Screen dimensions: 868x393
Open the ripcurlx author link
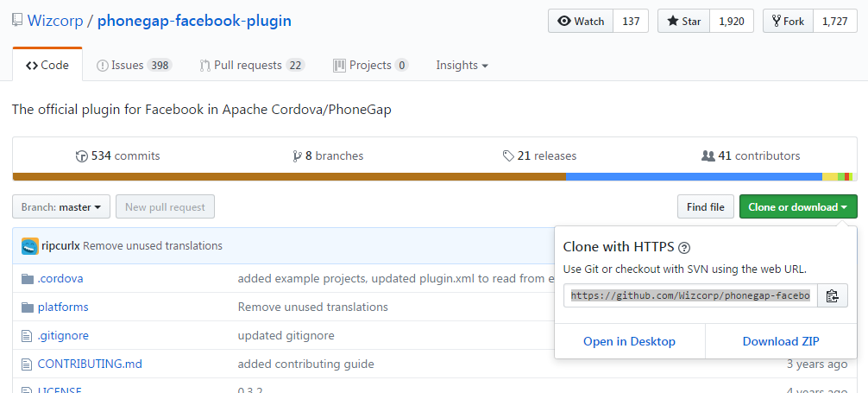pos(61,245)
